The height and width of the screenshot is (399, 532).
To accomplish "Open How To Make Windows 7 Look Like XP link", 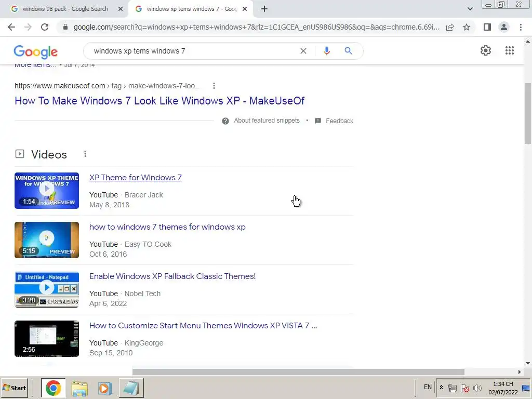I will 159,101.
